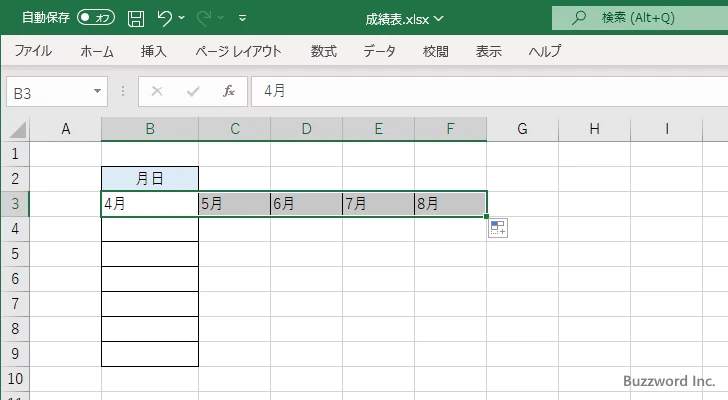Click cell containing 8月
728x400 pixels.
pos(450,204)
